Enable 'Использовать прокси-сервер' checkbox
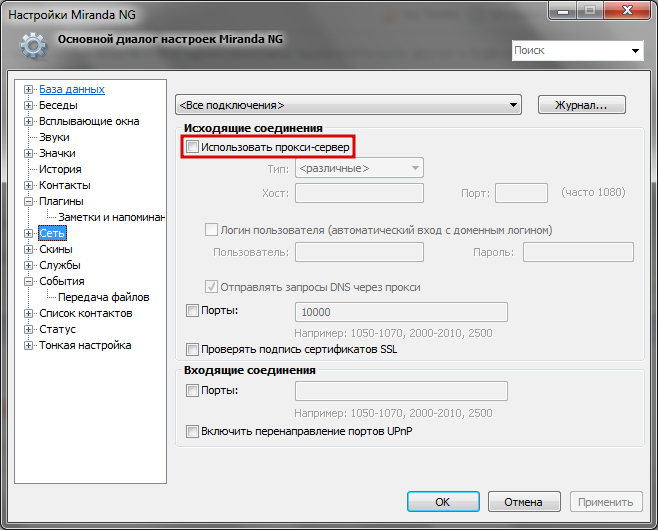 click(193, 147)
